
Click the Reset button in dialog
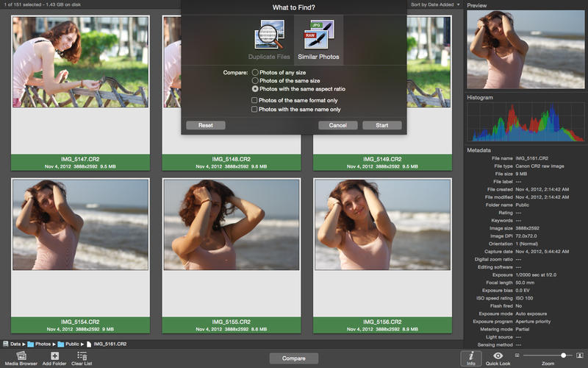click(206, 125)
